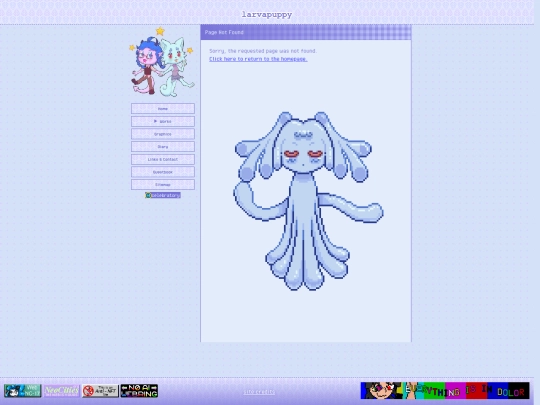Visit Links & Contact page
The image size is (540, 405).
163,159
